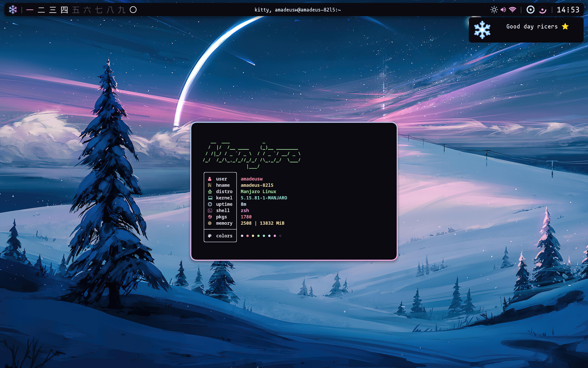Image resolution: width=588 pixels, height=368 pixels.
Task: Click the username amadeusw in the terminal
Action: pos(252,179)
